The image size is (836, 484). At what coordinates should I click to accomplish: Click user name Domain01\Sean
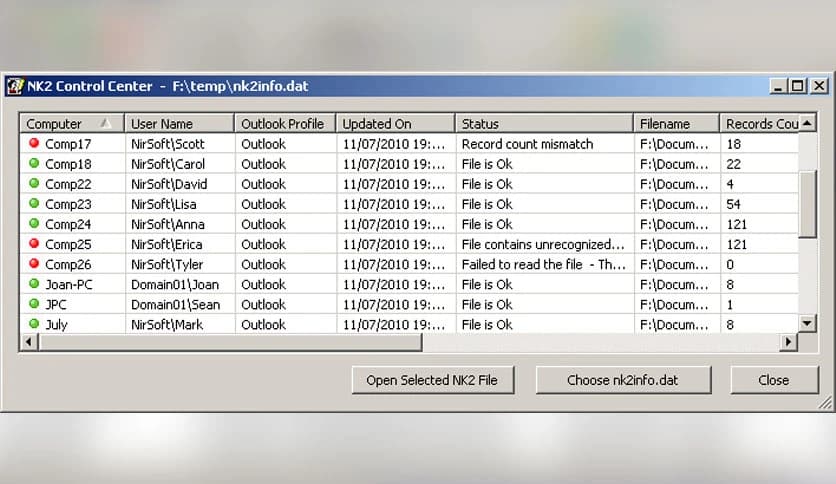click(x=175, y=305)
